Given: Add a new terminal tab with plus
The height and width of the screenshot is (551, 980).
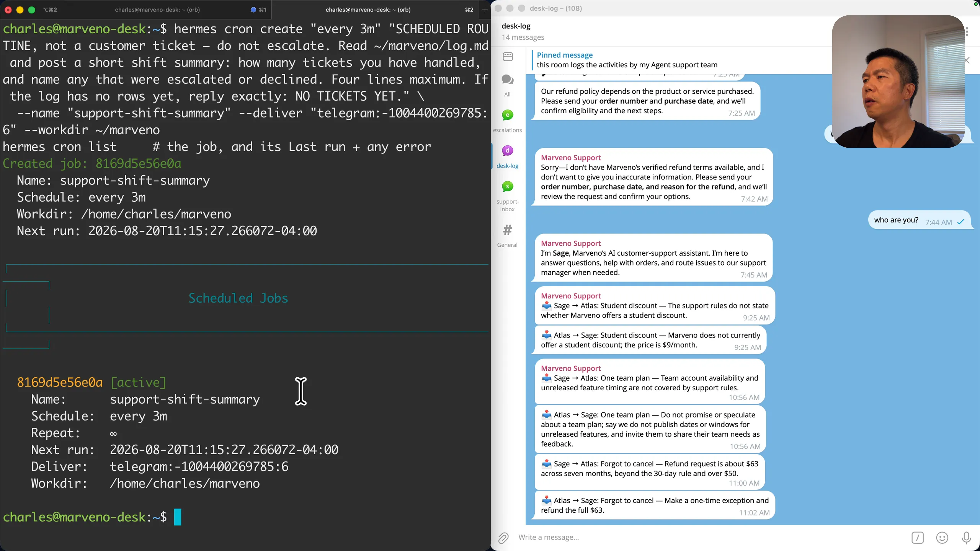Looking at the screenshot, I should pos(485,10).
